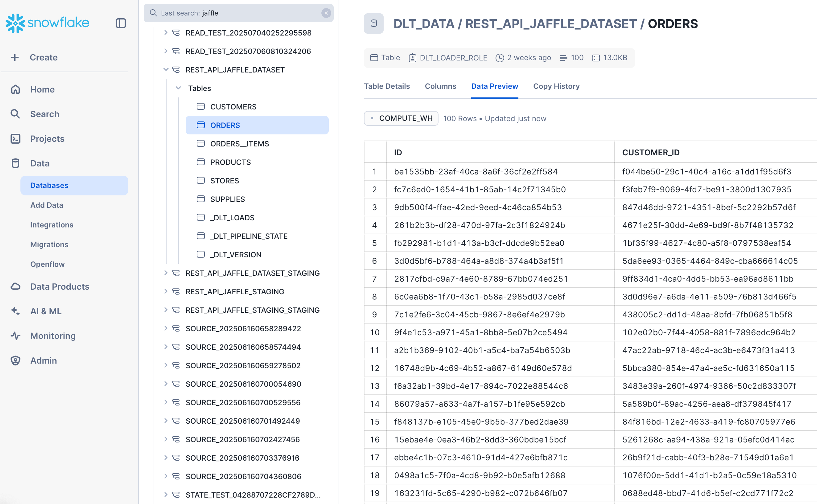Click the Home house icon
The width and height of the screenshot is (817, 504).
15,89
